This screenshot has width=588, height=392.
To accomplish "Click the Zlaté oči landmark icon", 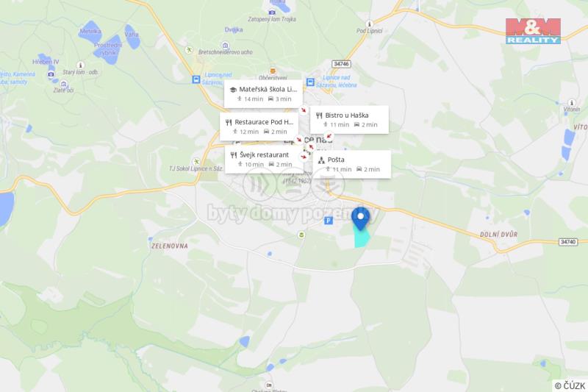I will tap(63, 83).
